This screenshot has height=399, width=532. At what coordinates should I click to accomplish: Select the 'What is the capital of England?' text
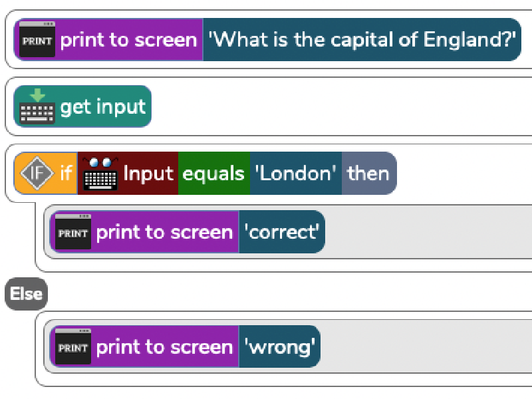pos(362,40)
